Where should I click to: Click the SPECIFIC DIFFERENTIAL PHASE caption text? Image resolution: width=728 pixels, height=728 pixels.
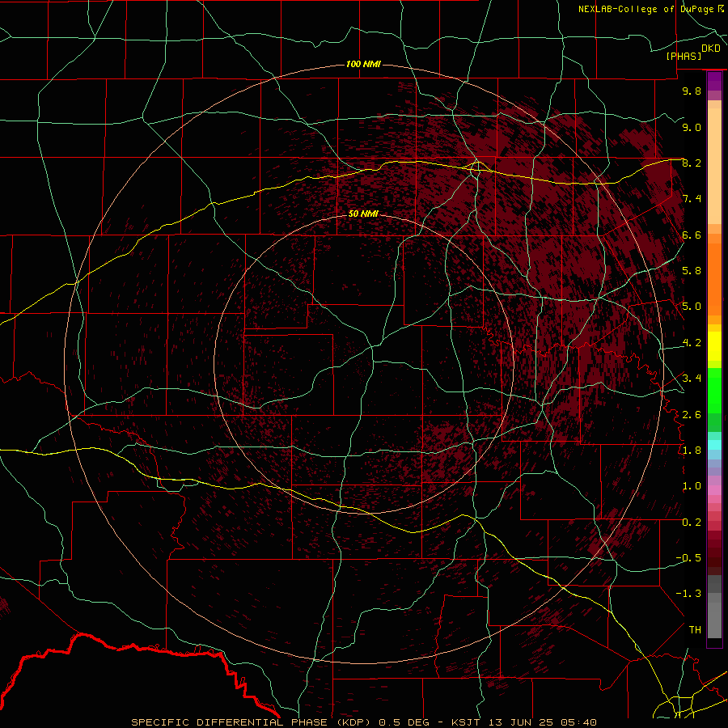tap(230, 722)
